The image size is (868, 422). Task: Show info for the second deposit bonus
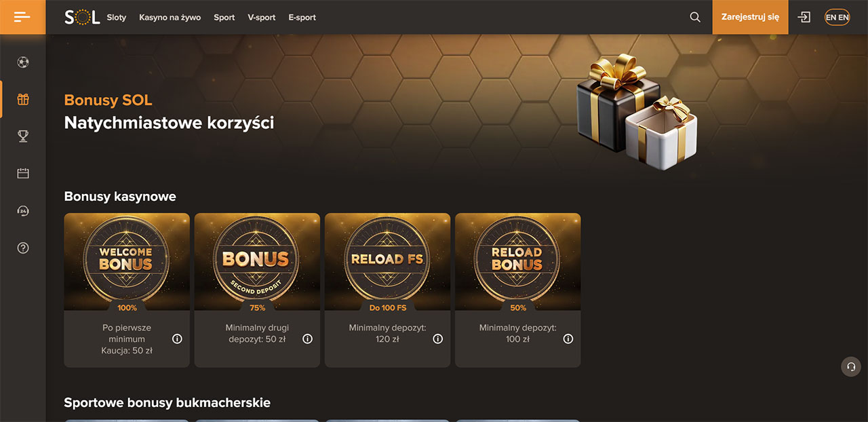(x=307, y=339)
